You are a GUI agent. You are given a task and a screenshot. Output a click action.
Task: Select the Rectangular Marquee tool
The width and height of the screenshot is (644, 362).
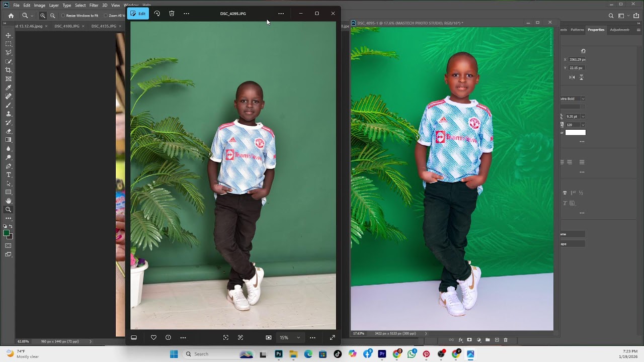tap(9, 44)
